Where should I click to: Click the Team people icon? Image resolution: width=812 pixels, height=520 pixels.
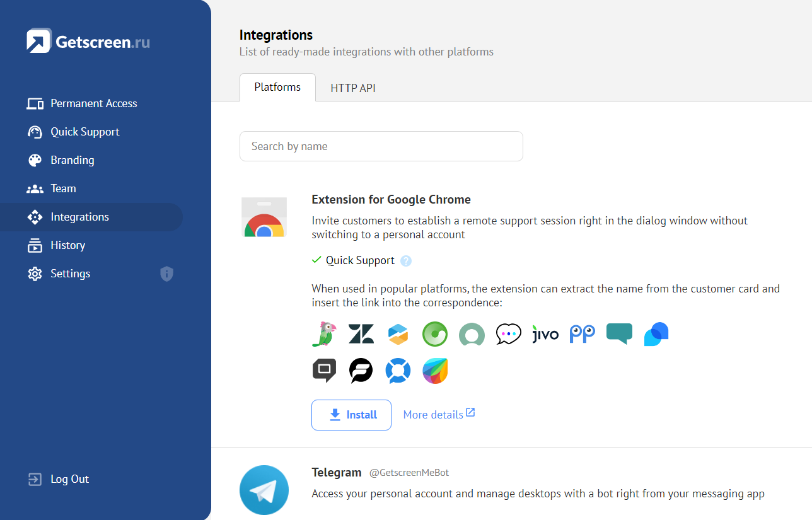pos(35,188)
